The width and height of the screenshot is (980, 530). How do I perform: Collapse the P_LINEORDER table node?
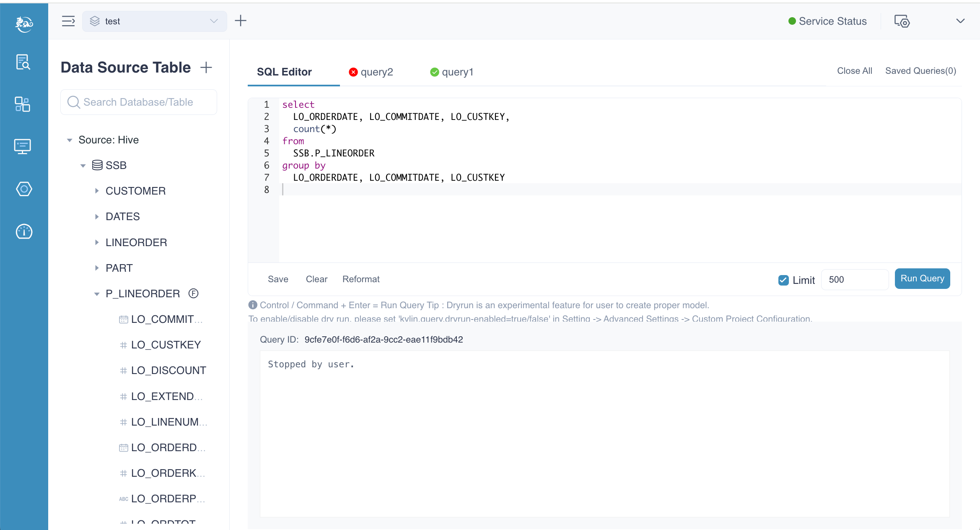[97, 294]
